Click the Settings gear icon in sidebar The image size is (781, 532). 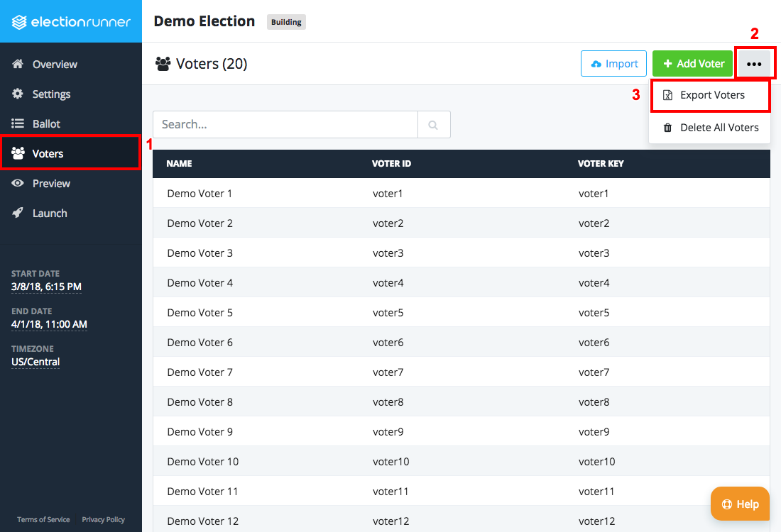click(18, 94)
